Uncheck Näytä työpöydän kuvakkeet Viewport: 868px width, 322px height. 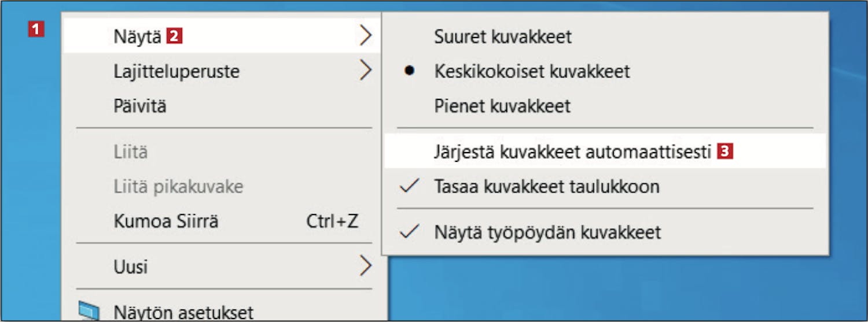click(x=547, y=232)
